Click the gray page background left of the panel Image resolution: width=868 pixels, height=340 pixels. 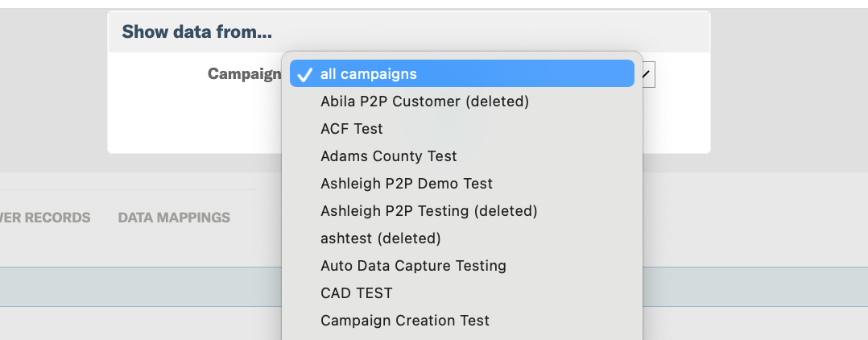(x=53, y=89)
